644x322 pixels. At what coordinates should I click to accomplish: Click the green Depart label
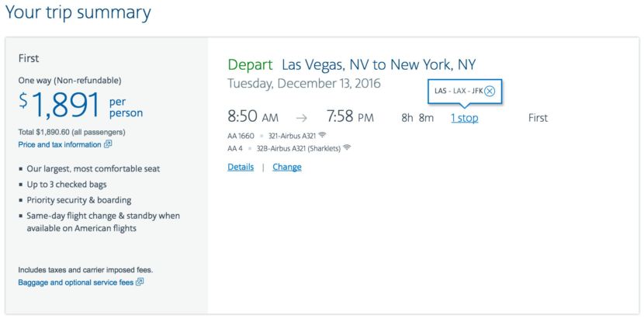pyautogui.click(x=250, y=64)
